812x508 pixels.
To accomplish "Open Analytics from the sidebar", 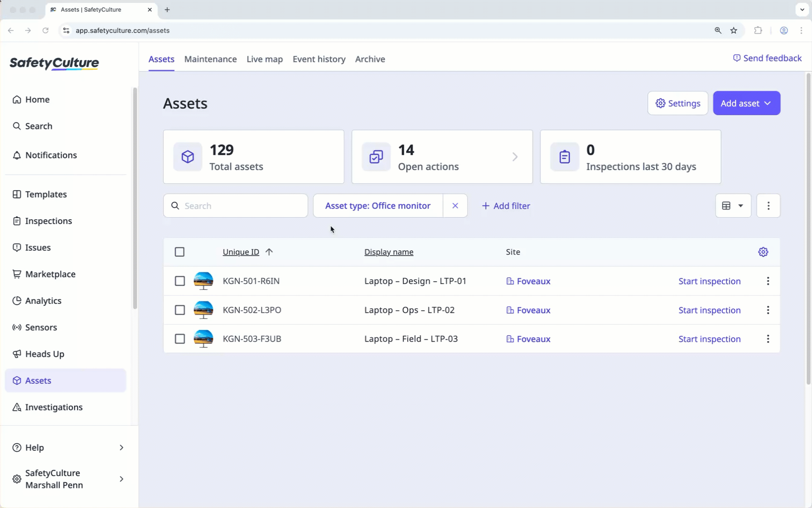I will (x=37, y=300).
